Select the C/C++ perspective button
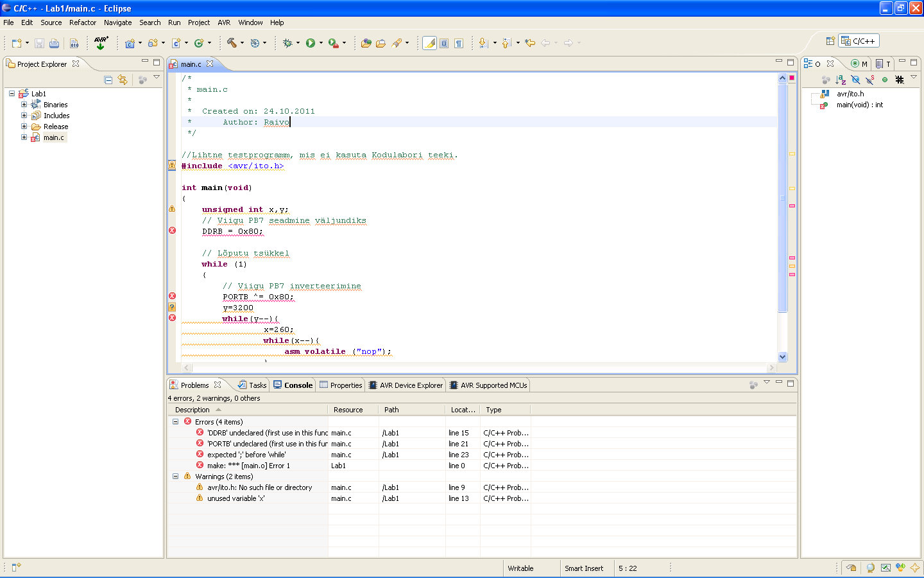The width and height of the screenshot is (924, 578). click(859, 41)
